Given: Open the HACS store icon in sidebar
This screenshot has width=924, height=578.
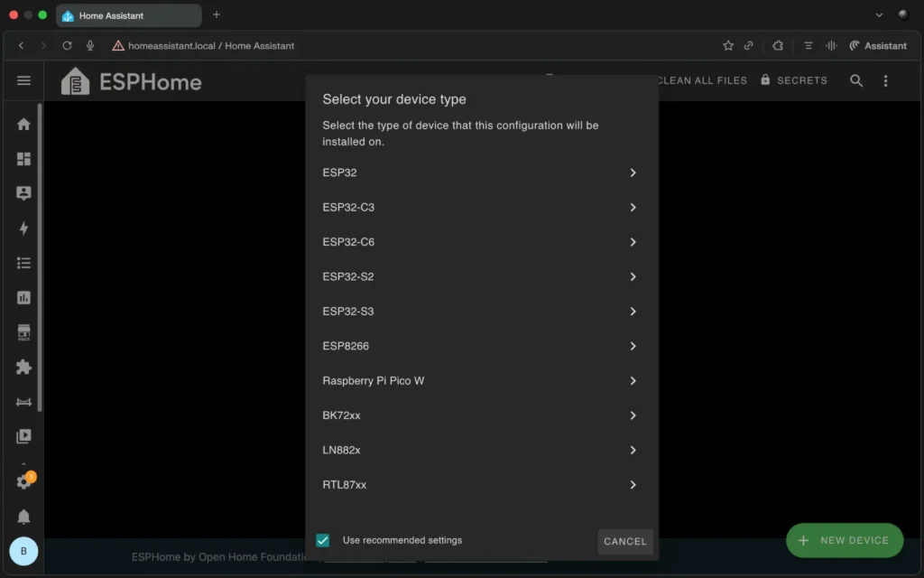Looking at the screenshot, I should pyautogui.click(x=23, y=332).
